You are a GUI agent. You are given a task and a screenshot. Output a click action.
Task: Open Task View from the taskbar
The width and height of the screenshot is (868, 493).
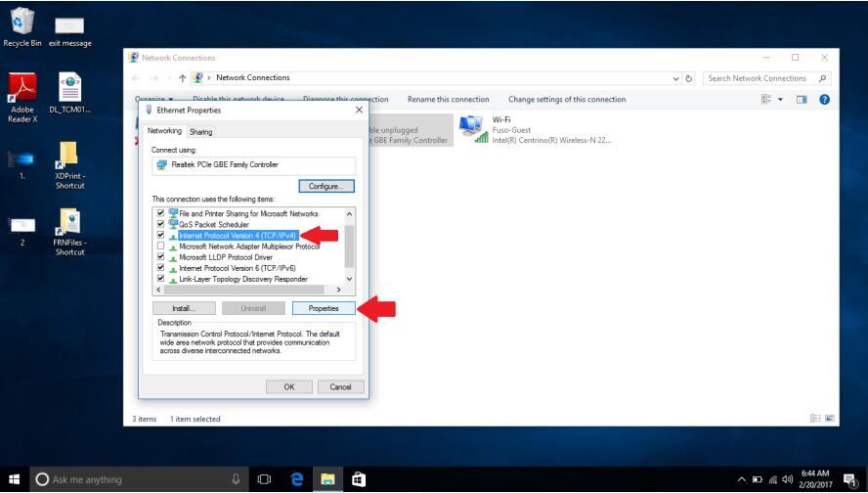[x=265, y=479]
